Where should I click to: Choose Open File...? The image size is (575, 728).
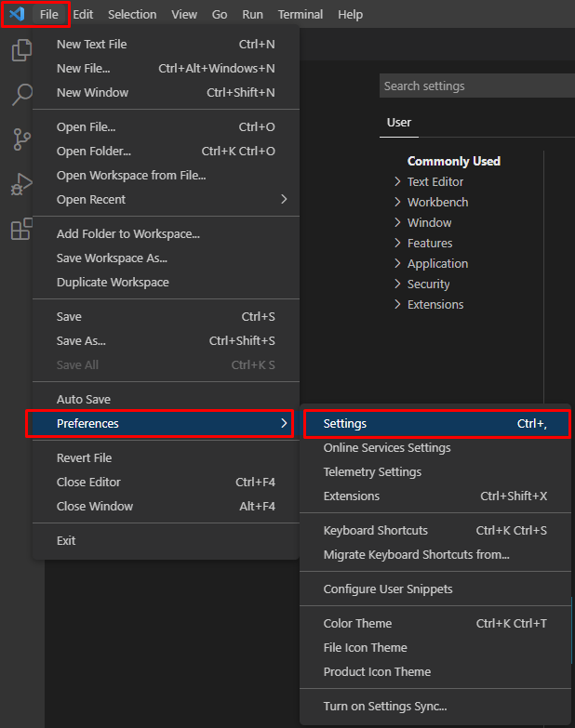[x=166, y=126]
